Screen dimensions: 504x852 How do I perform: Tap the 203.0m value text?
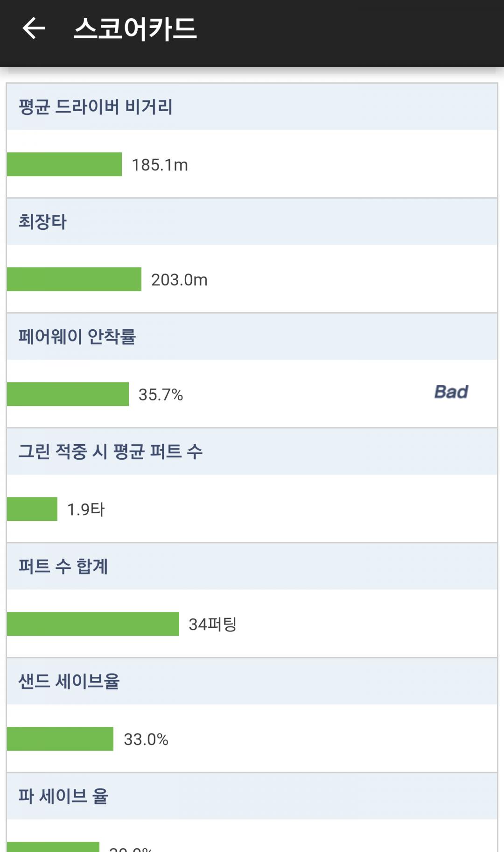(x=179, y=280)
